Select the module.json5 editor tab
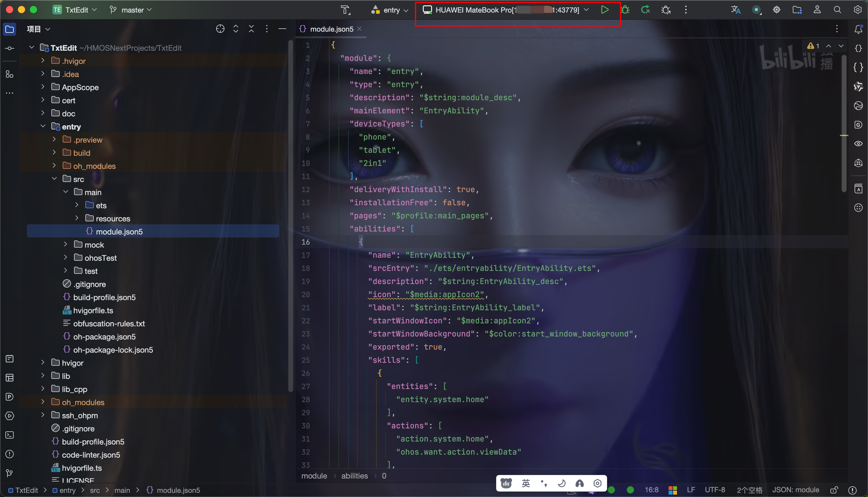Viewport: 868px width, 497px height. pyautogui.click(x=331, y=29)
